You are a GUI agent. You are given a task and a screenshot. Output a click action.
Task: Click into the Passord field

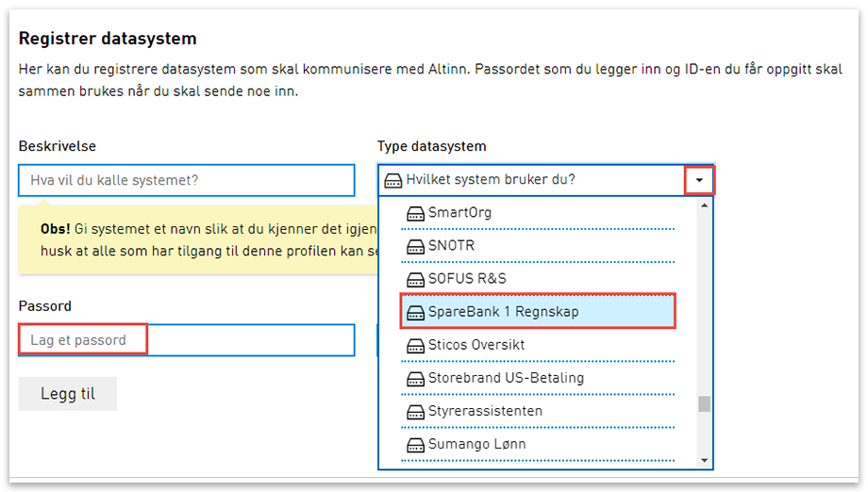tap(187, 340)
